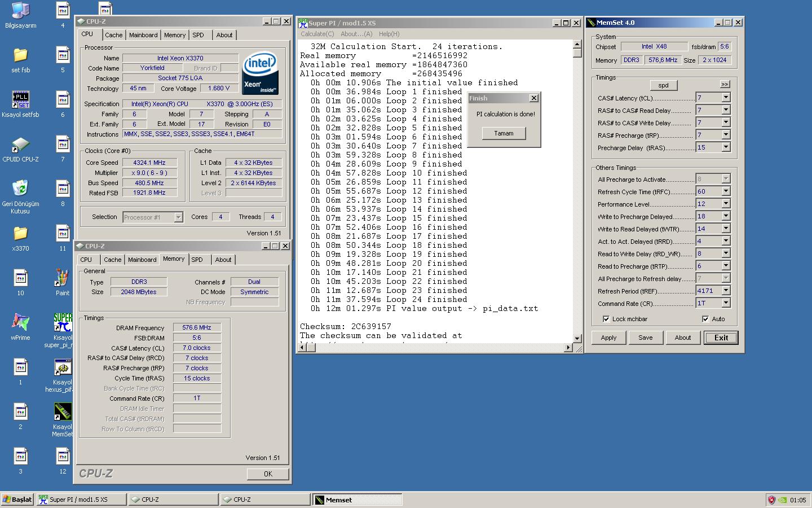Image resolution: width=812 pixels, height=508 pixels.
Task: Click the spd button in MemSet
Action: tap(664, 85)
